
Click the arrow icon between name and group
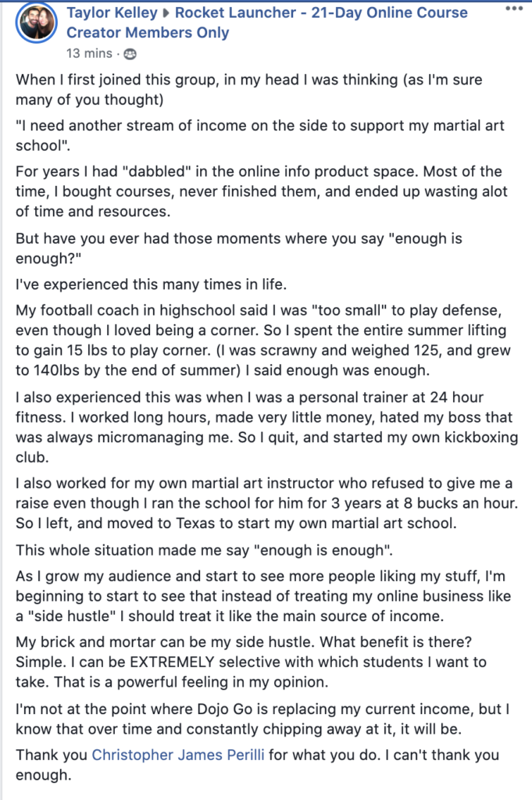[x=166, y=14]
